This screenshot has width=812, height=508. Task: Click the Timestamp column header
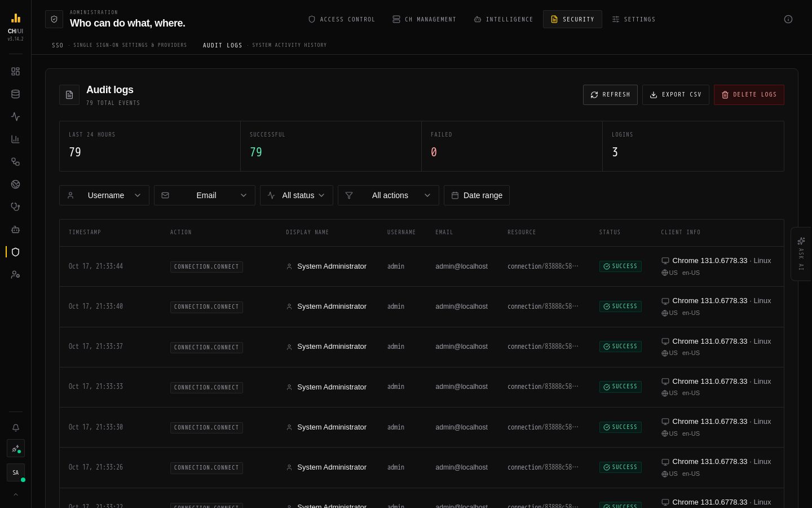pos(85,233)
